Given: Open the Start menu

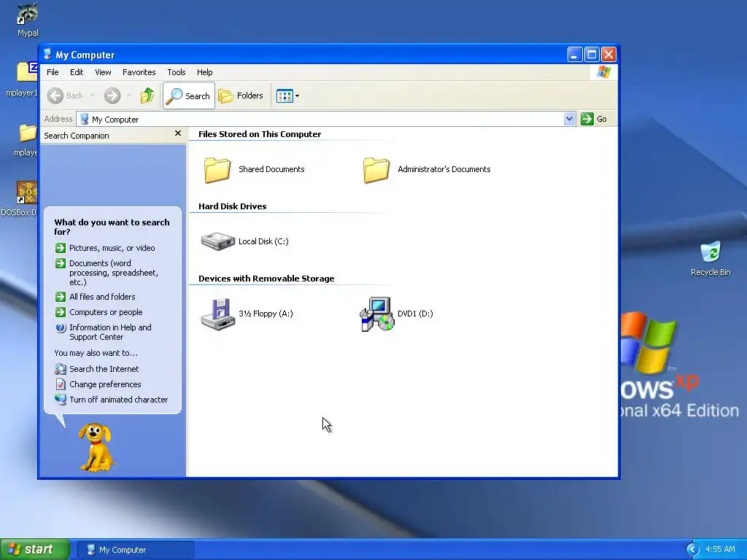Looking at the screenshot, I should coord(35,550).
